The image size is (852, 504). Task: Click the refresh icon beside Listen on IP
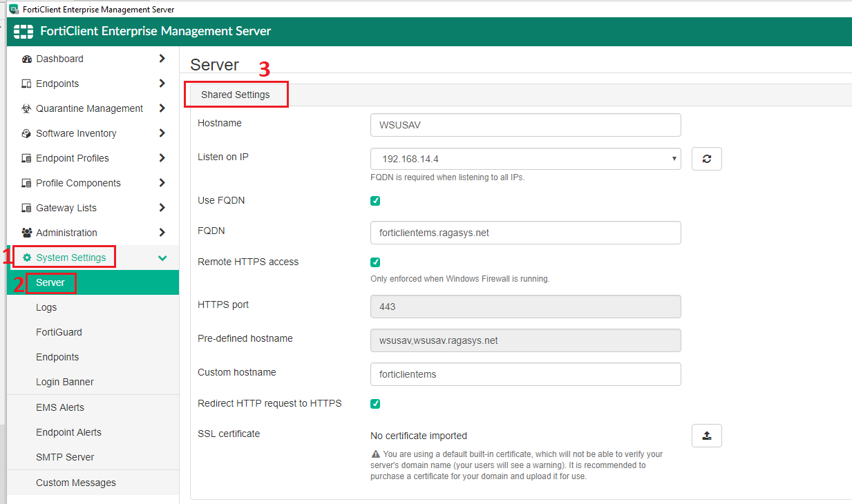coord(706,158)
